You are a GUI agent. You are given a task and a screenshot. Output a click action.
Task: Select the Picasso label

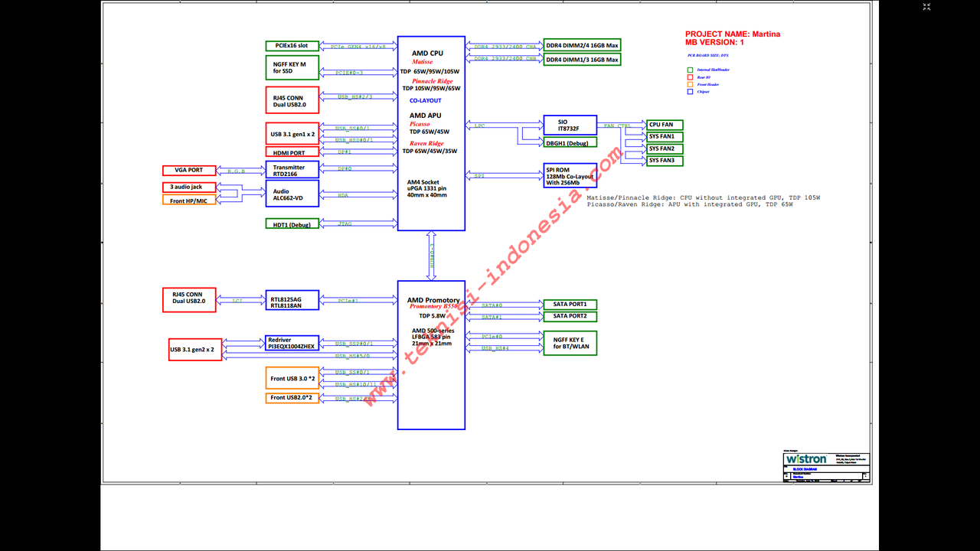coord(420,124)
